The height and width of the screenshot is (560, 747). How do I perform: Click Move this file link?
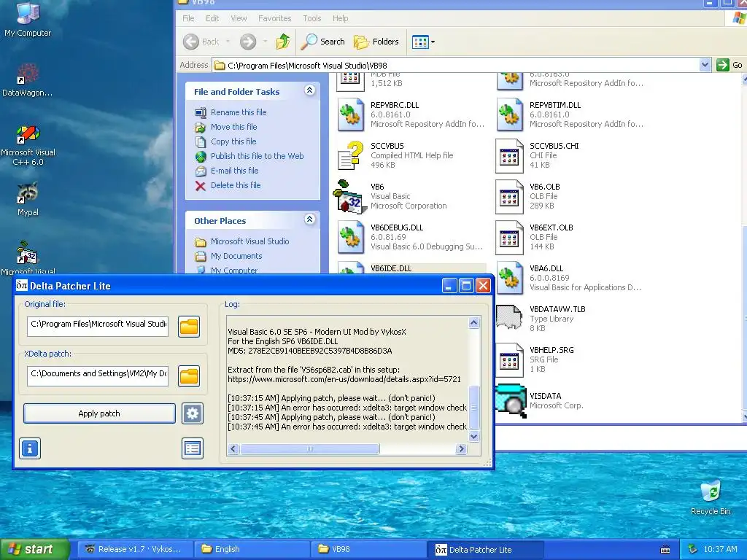coord(233,127)
